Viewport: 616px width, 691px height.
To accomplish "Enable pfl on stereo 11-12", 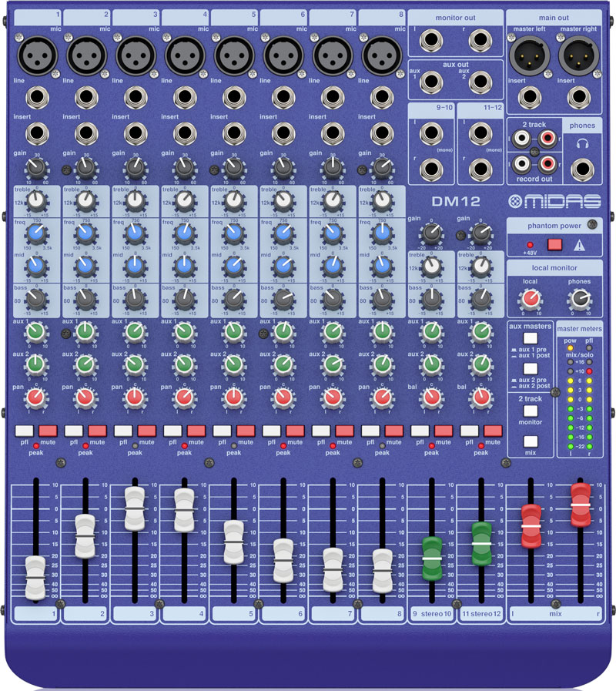I will 469,431.
